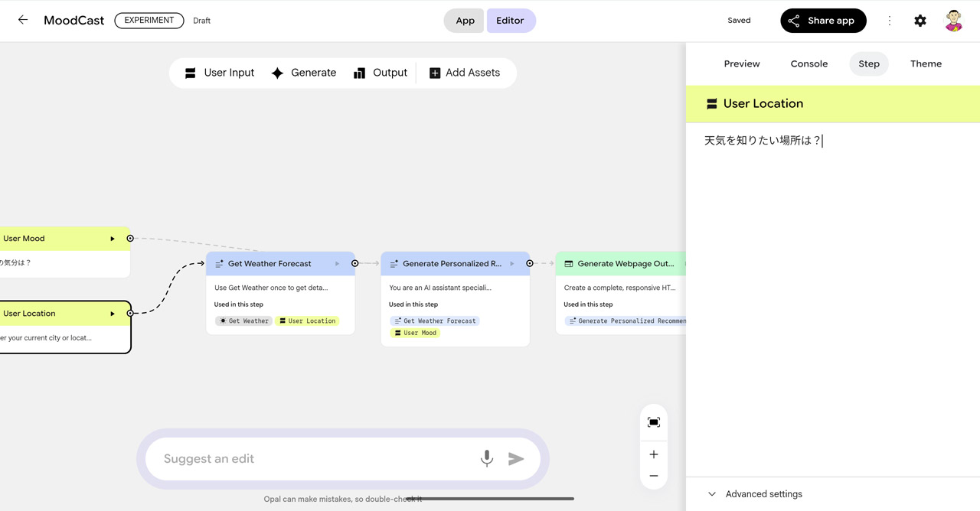Switch to the Console tab
The height and width of the screenshot is (511, 980).
pos(809,63)
